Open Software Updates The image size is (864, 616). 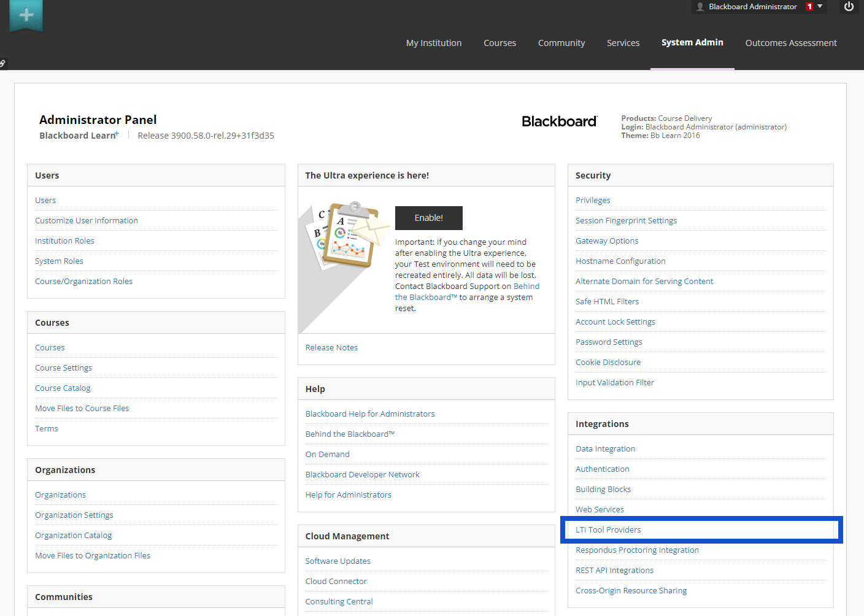[x=337, y=561]
